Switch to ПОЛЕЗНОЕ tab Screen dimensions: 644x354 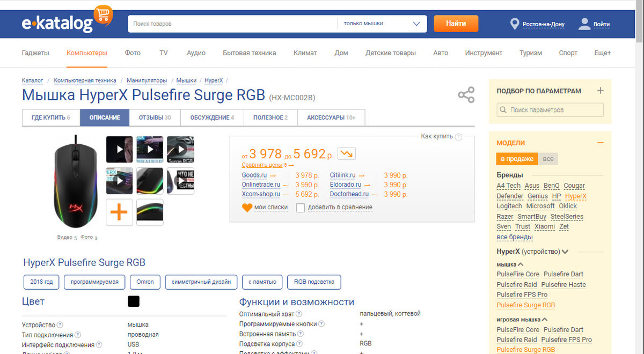click(270, 117)
